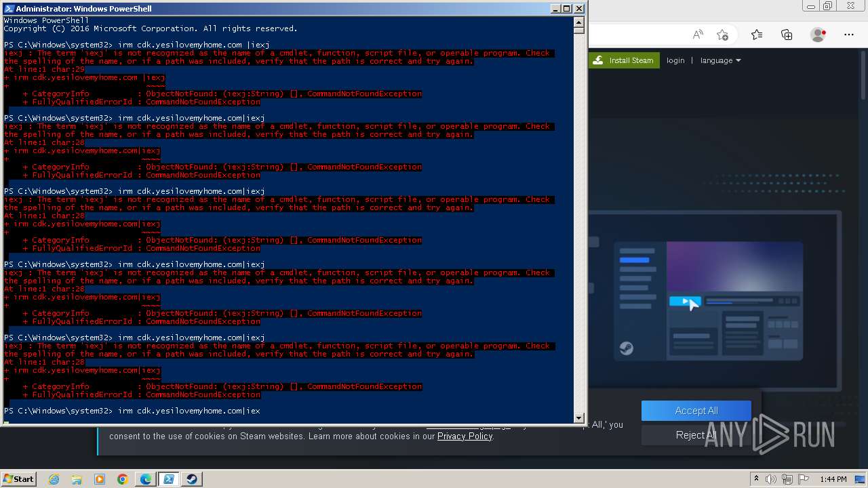Open the Edge profile avatar
Screen dimensions: 868x488
click(818, 35)
